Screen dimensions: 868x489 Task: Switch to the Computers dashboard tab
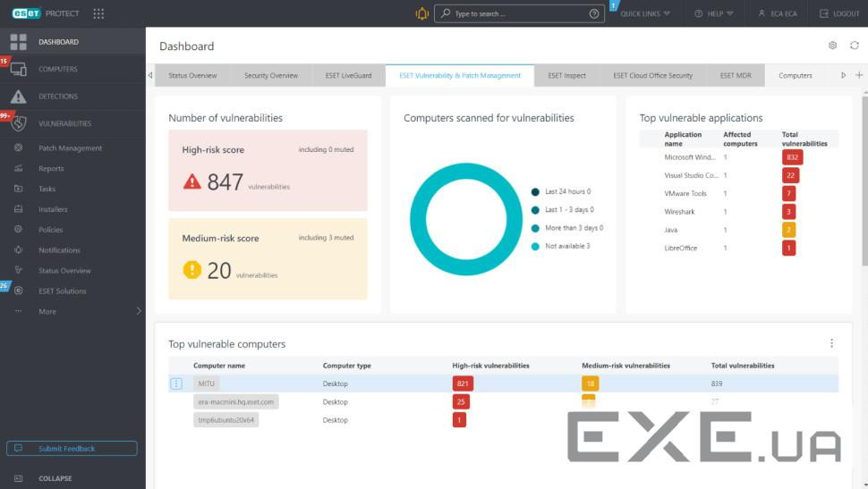point(796,75)
